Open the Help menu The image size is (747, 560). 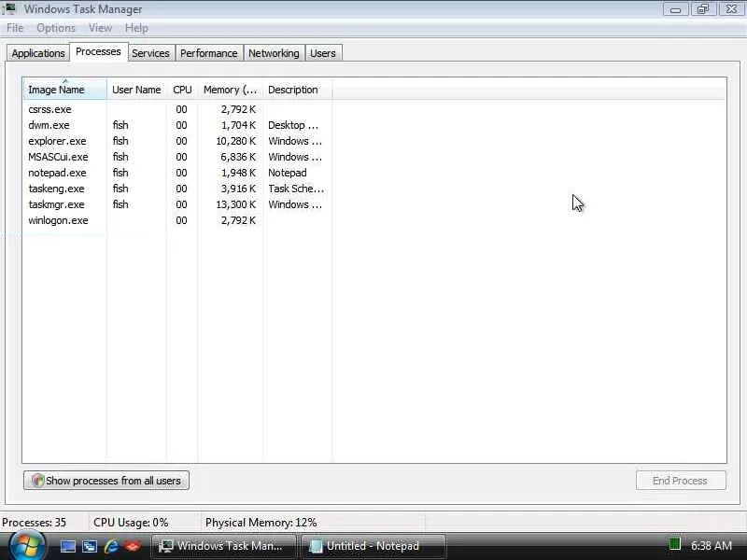pos(136,28)
